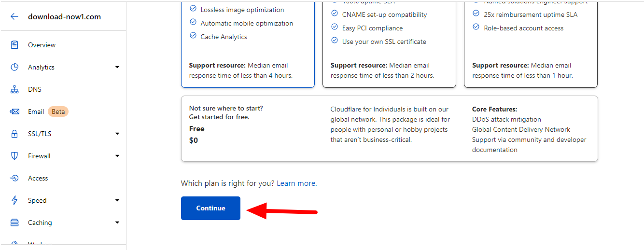Click the check icon beside Easy PCI compliance
This screenshot has height=250, width=644.
click(x=335, y=27)
